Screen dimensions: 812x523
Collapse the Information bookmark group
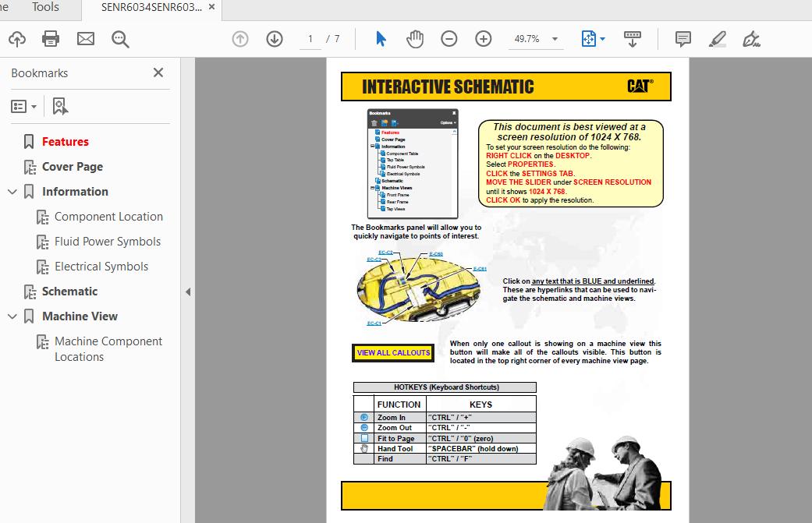[12, 192]
